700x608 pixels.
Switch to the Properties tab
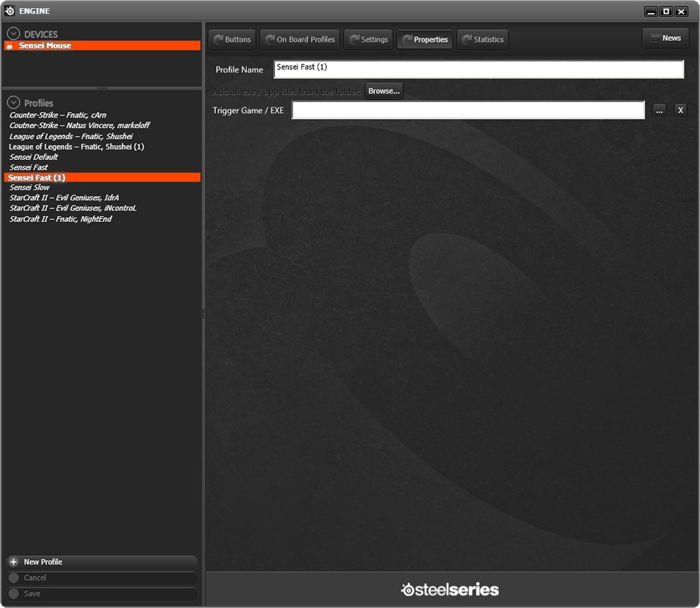click(x=425, y=39)
